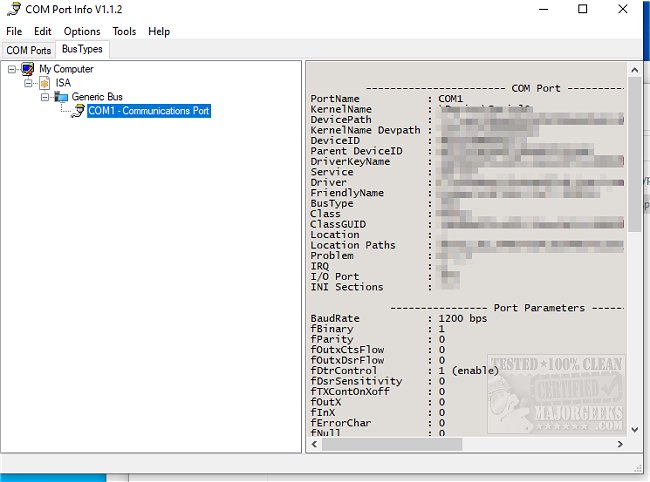Close the COM Port Info window

(623, 9)
